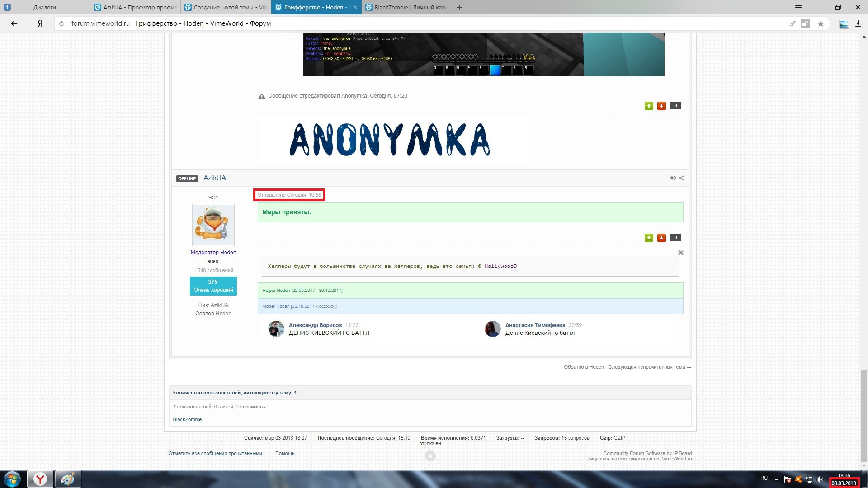Close the signature block with X icon
Image resolution: width=868 pixels, height=488 pixels.
(x=681, y=253)
